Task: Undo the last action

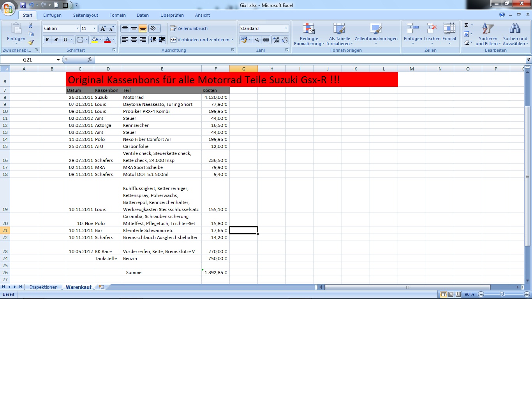Action: 32,5
